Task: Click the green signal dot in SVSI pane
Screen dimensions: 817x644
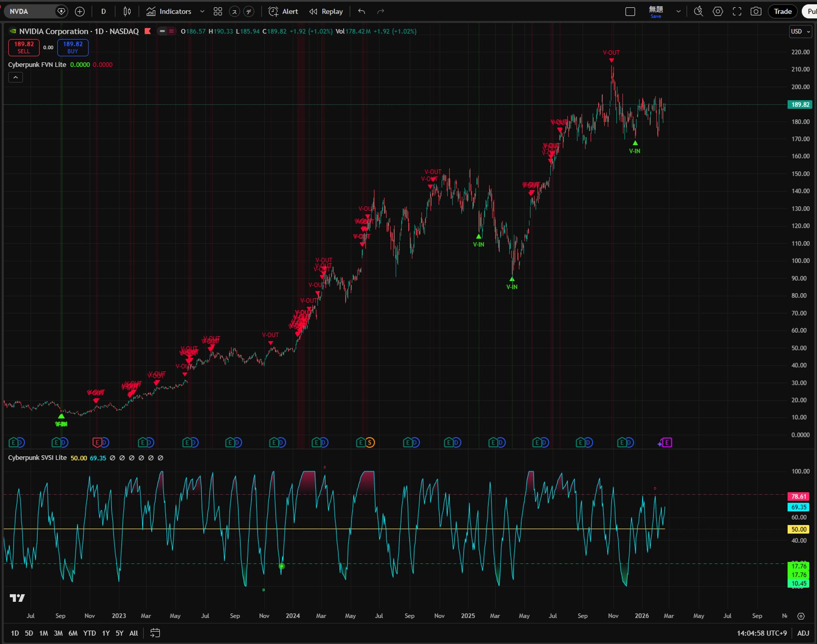Action: 282,566
